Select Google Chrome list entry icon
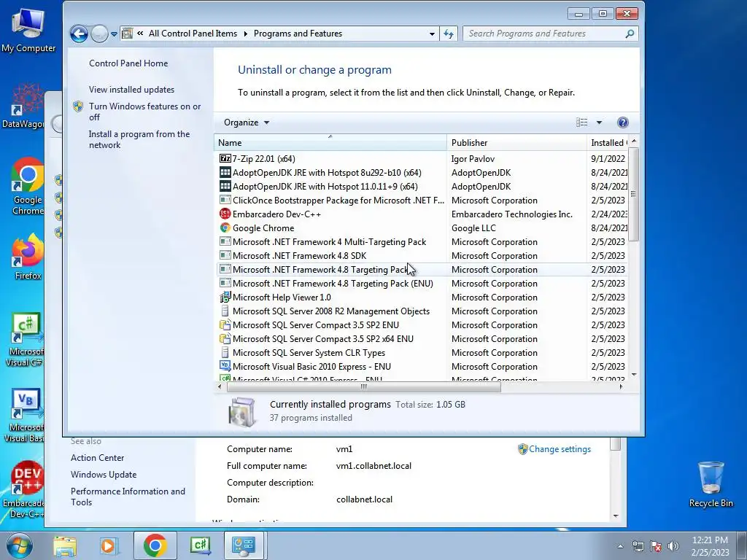The width and height of the screenshot is (747, 560). [225, 227]
